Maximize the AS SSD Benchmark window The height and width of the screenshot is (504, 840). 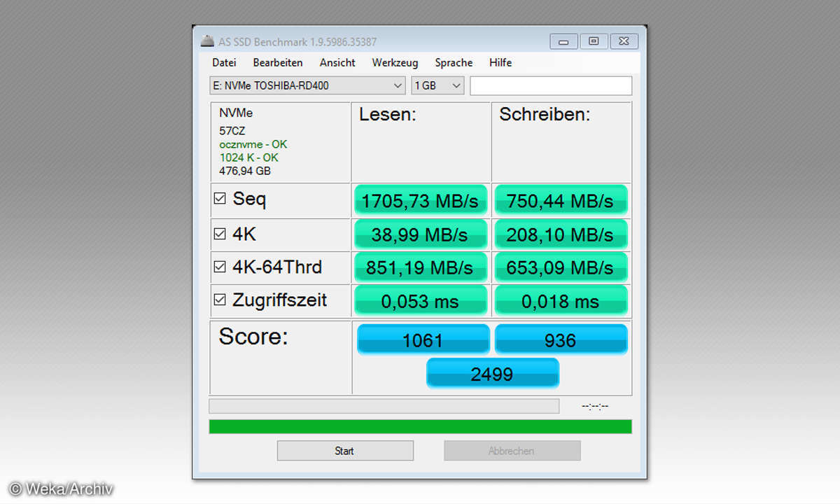(594, 41)
